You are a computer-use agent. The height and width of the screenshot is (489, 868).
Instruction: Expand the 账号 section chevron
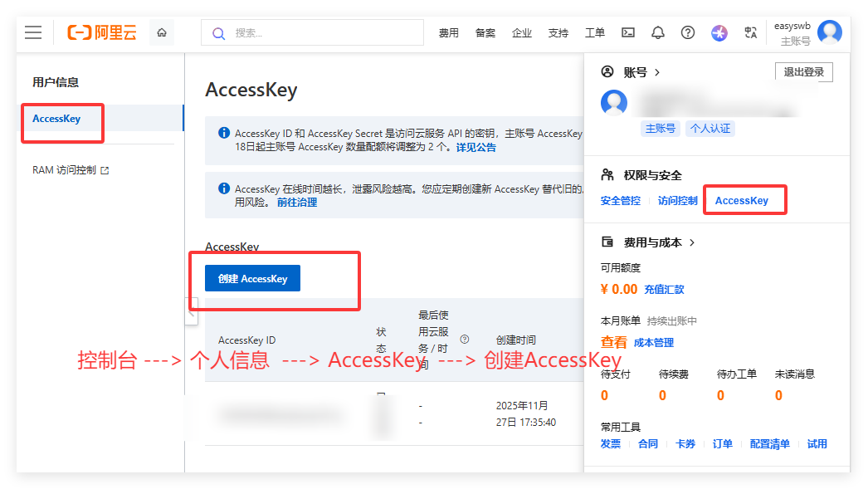pyautogui.click(x=657, y=72)
